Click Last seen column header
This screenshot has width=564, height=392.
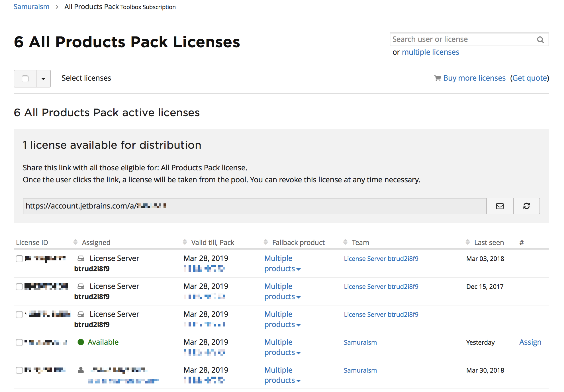tap(489, 242)
